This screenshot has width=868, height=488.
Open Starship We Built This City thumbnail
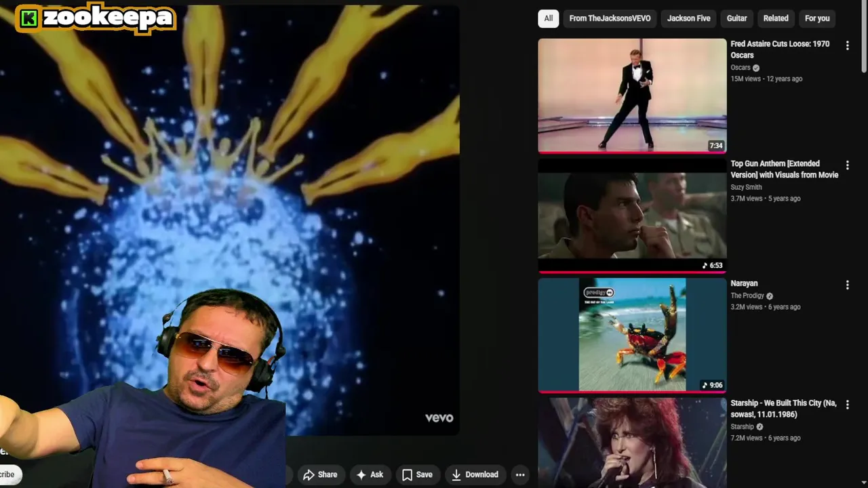click(x=632, y=443)
